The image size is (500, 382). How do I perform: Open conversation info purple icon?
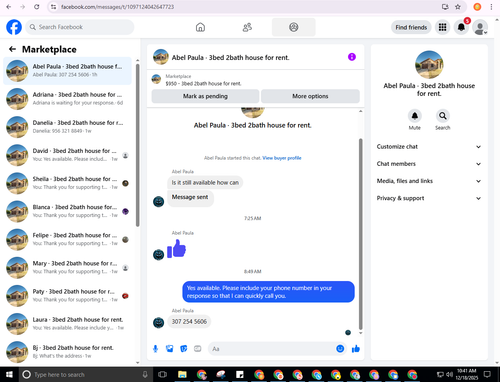(x=352, y=57)
